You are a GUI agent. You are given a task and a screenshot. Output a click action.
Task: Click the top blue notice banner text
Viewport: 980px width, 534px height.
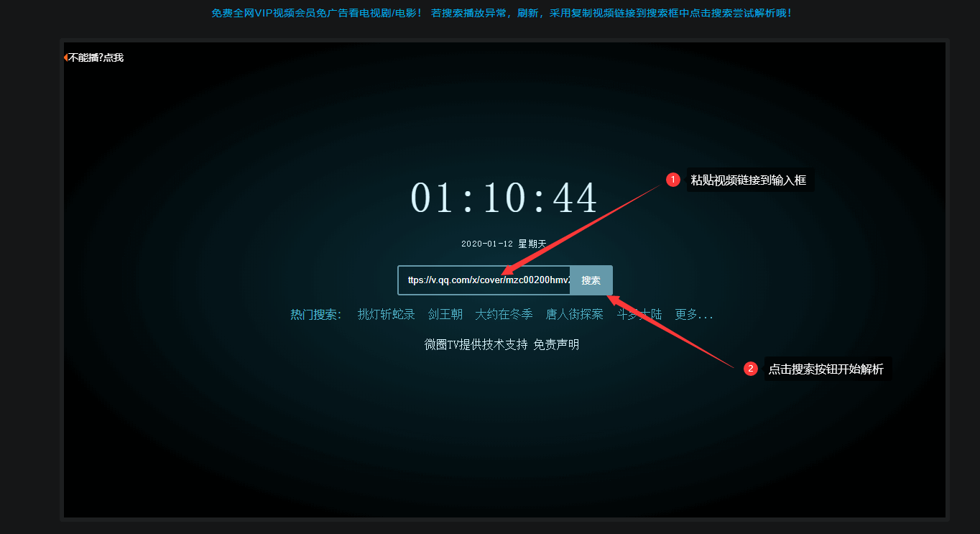(503, 13)
